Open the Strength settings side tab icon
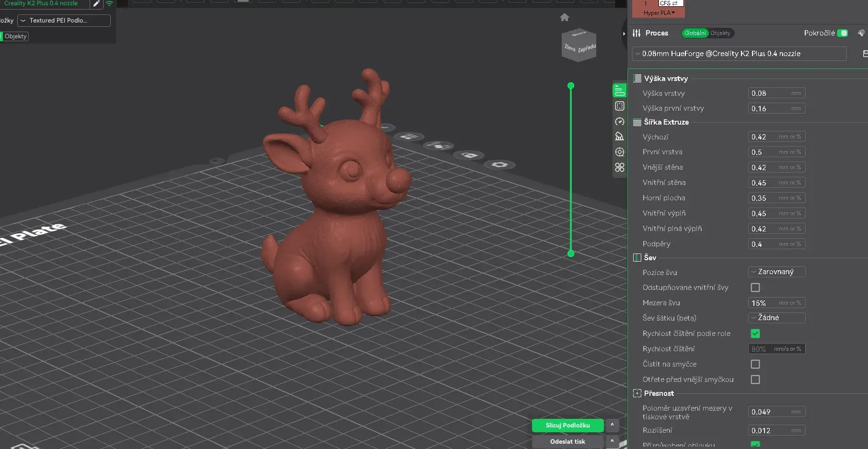This screenshot has width=868, height=449. (x=620, y=106)
